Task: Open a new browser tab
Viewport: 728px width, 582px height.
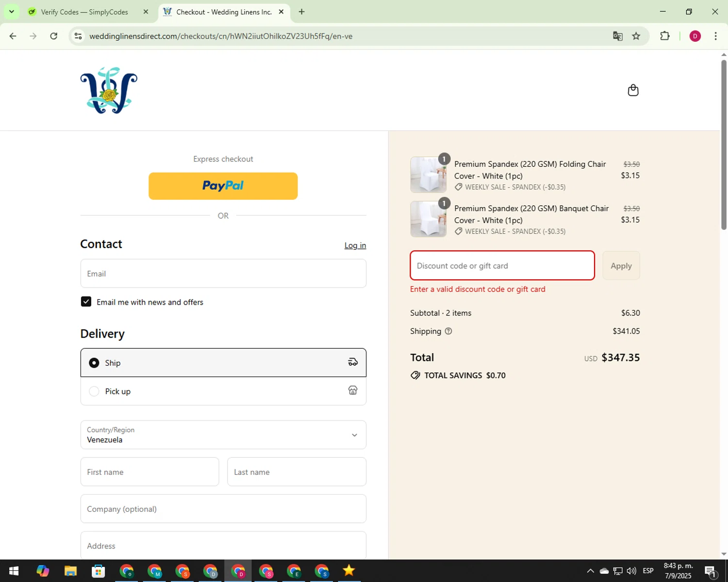Action: pos(301,12)
